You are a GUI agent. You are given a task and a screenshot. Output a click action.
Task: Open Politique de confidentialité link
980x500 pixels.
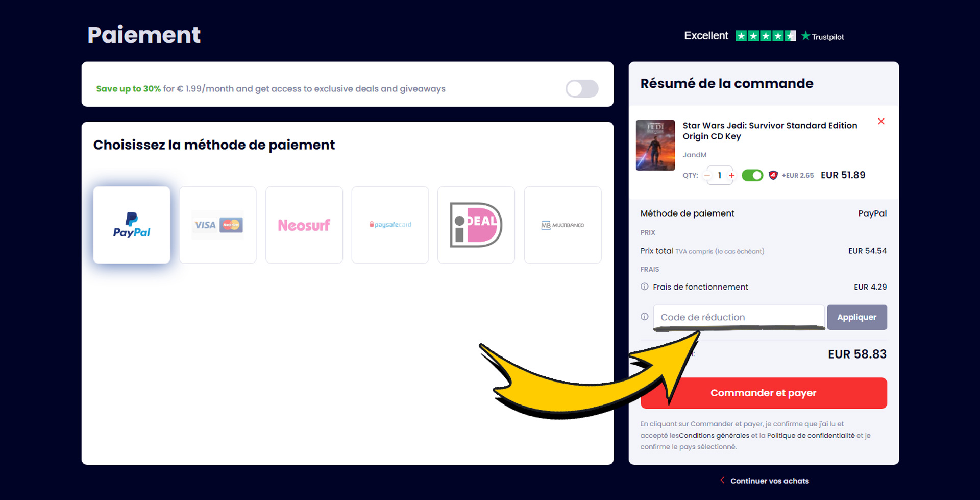coord(811,435)
